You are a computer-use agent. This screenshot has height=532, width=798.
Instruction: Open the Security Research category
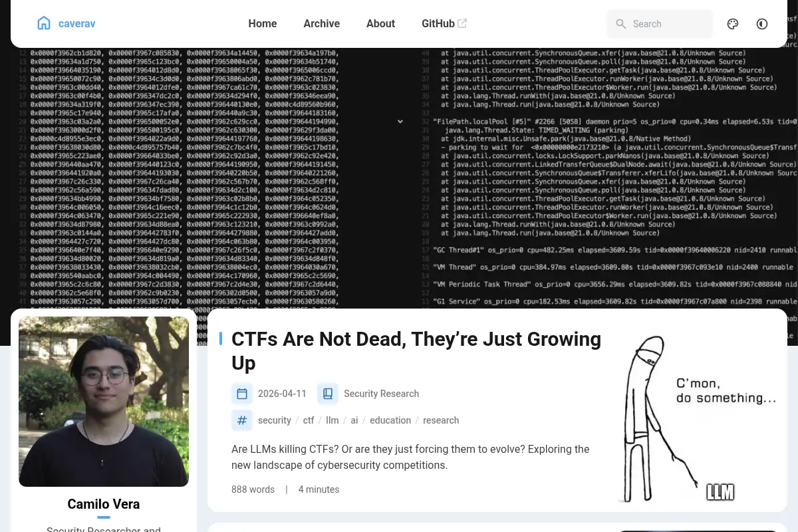point(381,394)
